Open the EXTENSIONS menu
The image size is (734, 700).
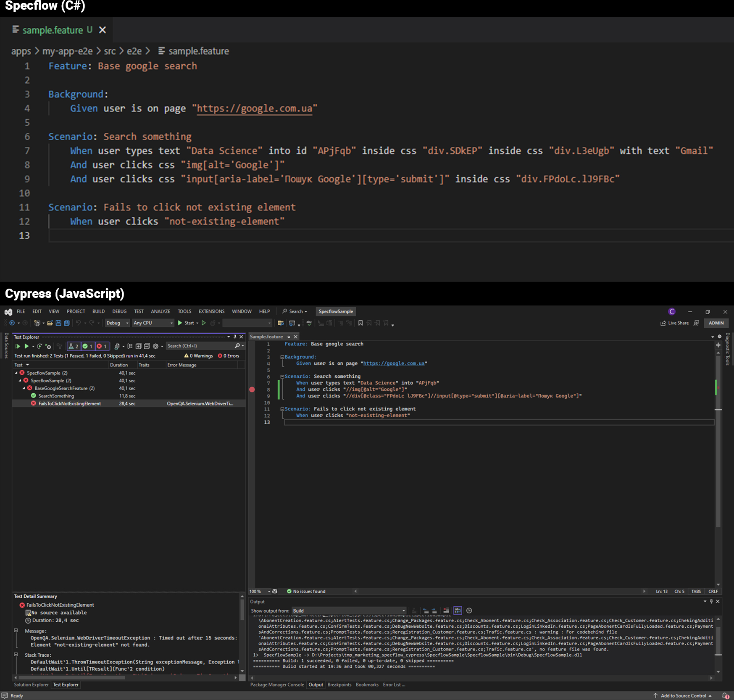[212, 311]
